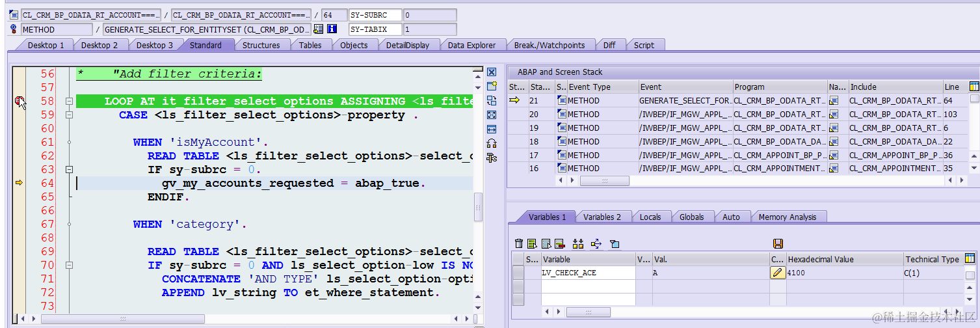Click the swap tool icon in vertical toolbar
This screenshot has width=980, height=328.
[492, 100]
